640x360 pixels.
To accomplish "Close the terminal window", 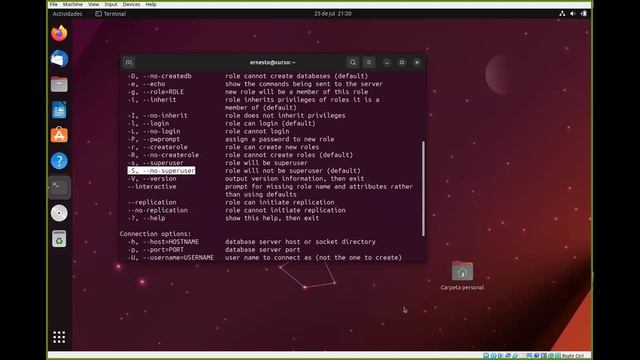I will pos(417,62).
